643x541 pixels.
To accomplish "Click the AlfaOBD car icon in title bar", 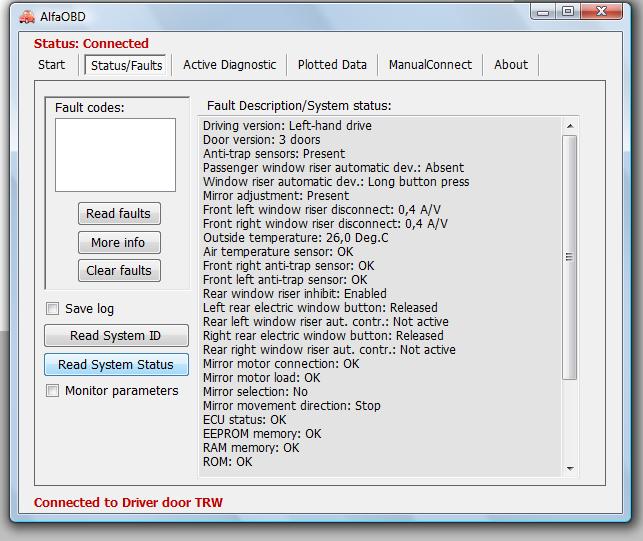I will coord(27,17).
